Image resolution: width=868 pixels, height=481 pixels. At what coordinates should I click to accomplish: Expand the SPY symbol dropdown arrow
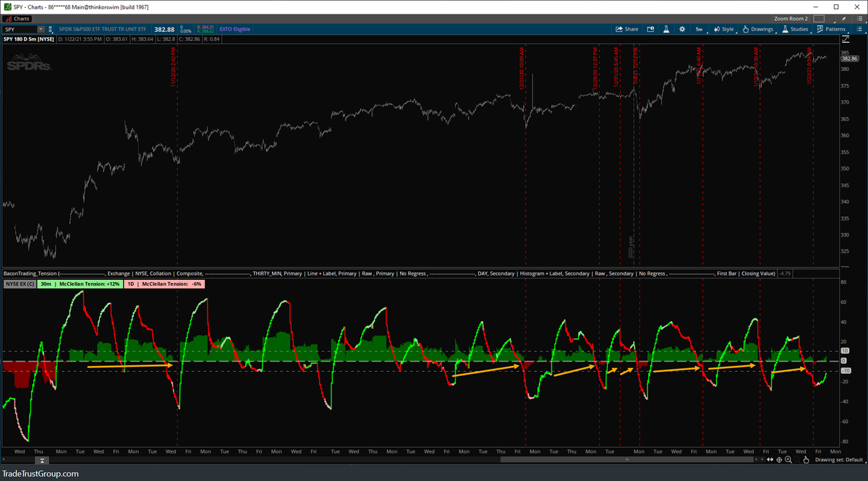coord(41,30)
